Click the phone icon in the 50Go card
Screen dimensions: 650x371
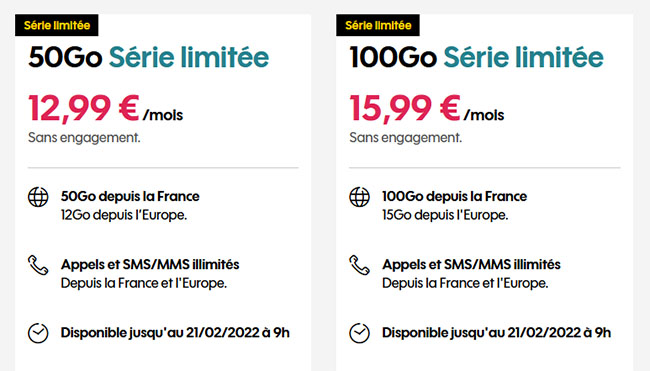38,265
